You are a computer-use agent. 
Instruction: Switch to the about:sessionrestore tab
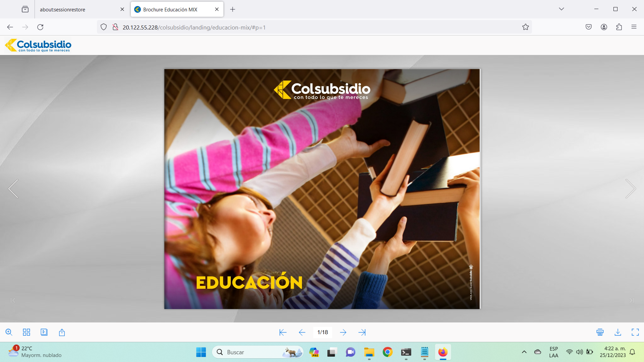pos(63,9)
